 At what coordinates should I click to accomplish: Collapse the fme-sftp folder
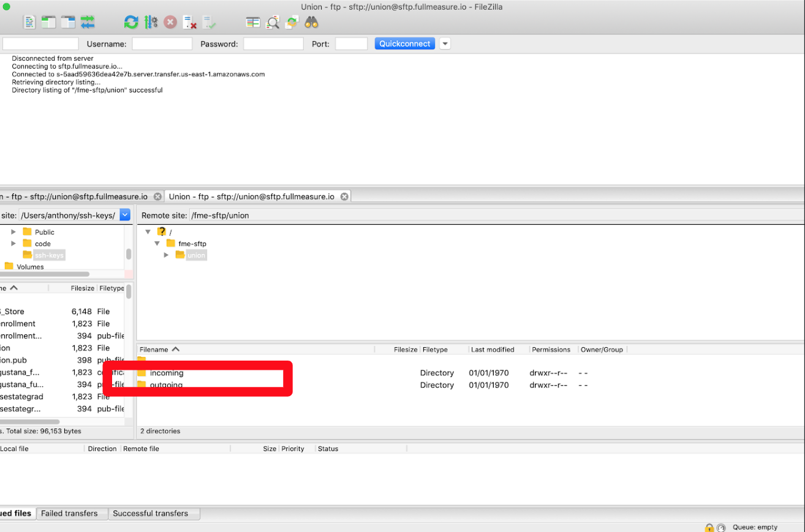click(x=157, y=243)
